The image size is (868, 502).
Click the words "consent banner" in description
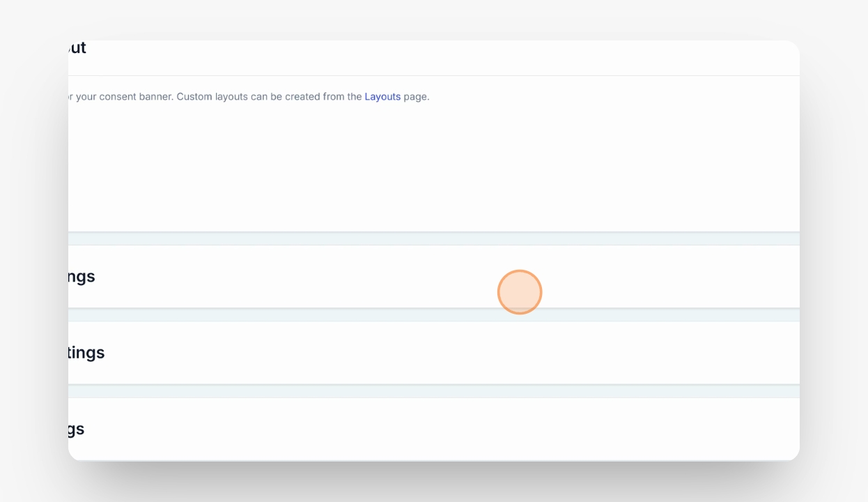[x=136, y=97]
